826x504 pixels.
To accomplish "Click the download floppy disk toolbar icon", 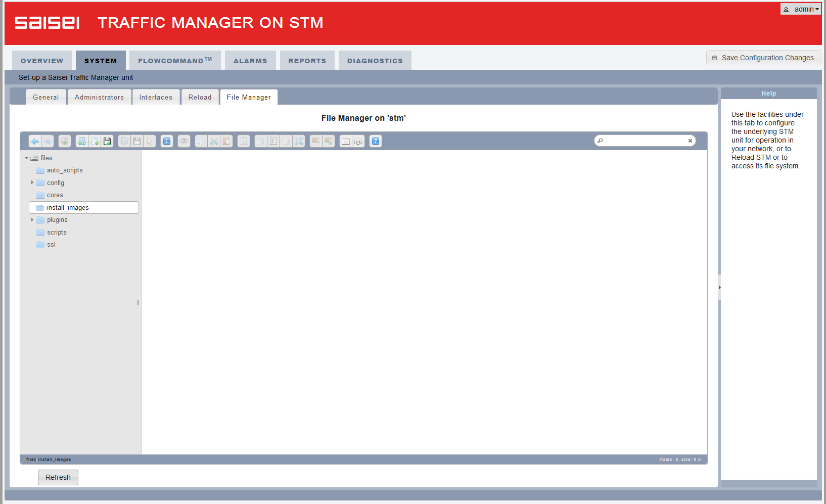I will coord(137,141).
